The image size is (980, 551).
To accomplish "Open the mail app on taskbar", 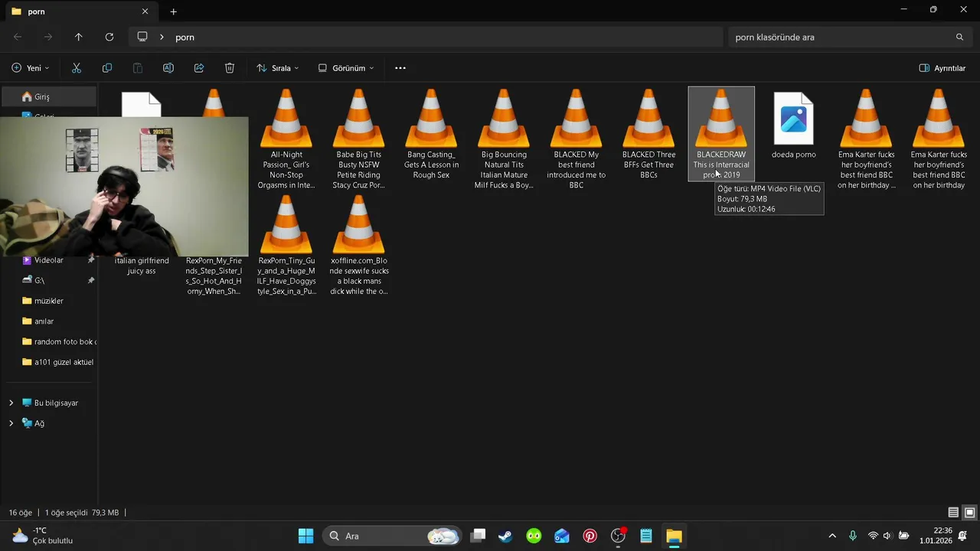I will [562, 536].
